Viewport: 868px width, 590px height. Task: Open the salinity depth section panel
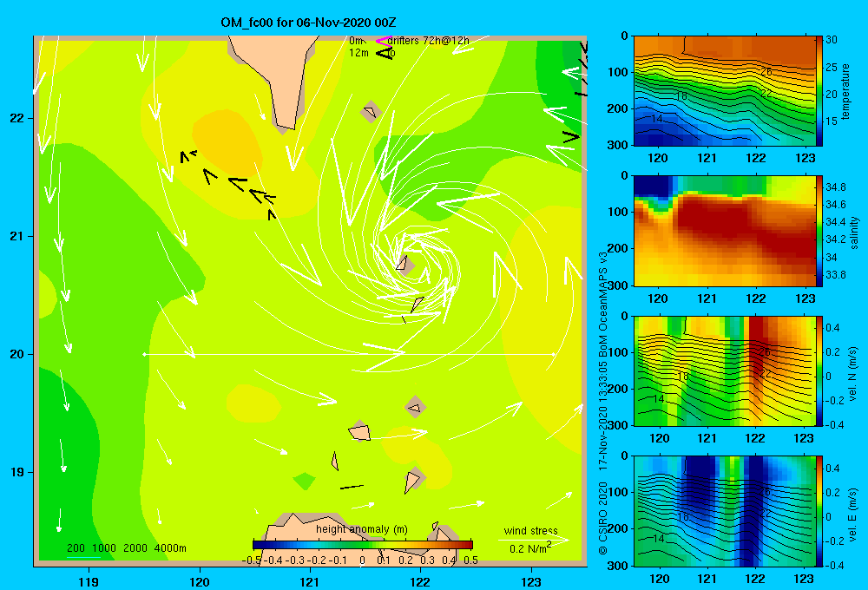(x=724, y=231)
